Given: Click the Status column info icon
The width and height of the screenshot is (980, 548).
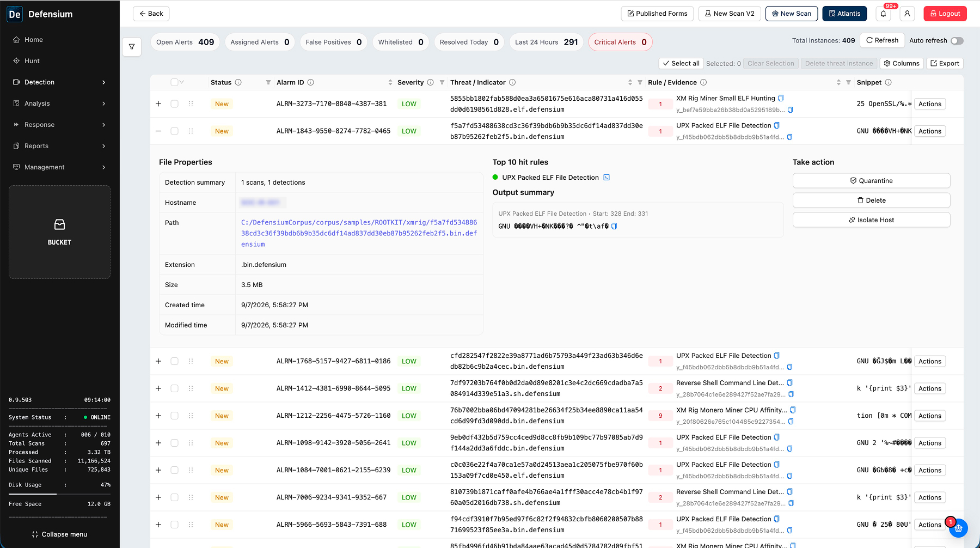Looking at the screenshot, I should [238, 82].
